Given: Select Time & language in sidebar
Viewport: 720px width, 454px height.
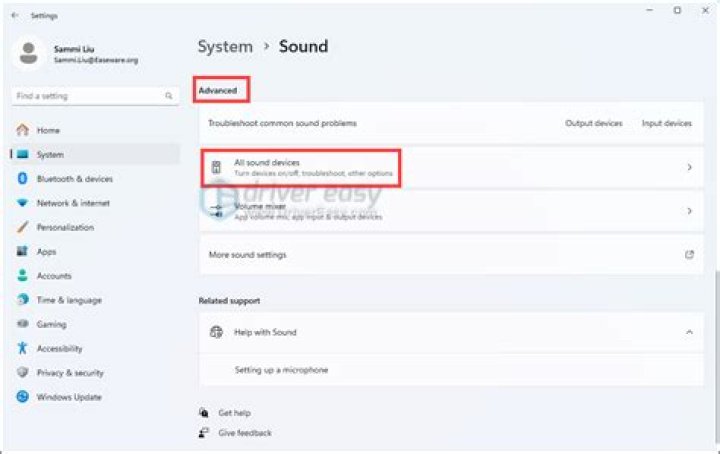Looking at the screenshot, I should pos(69,300).
